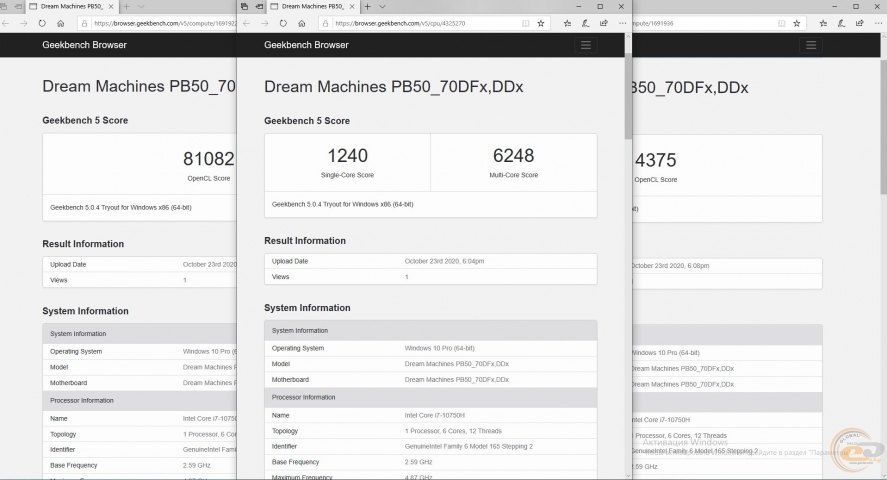The image size is (887, 480).
Task: Go forward in the left browser window
Action: coord(23,23)
